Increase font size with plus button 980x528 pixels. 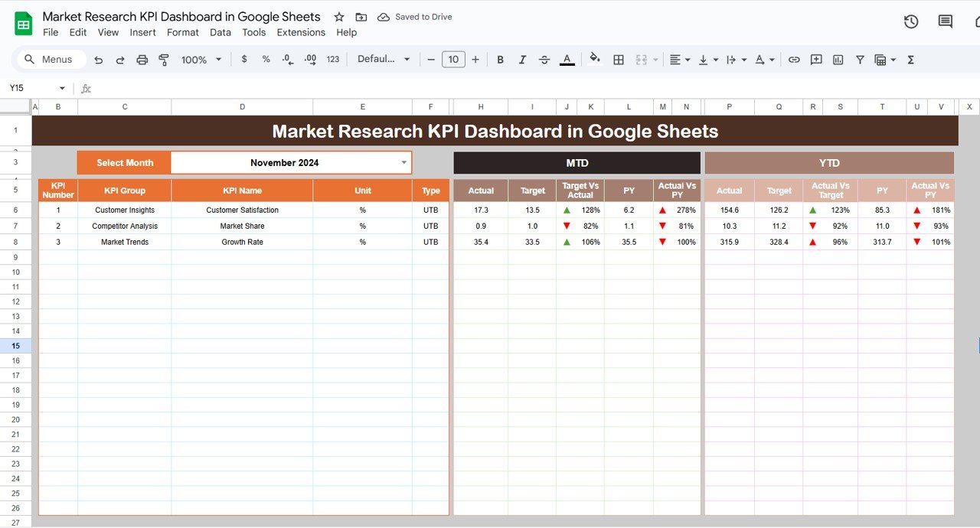click(475, 59)
